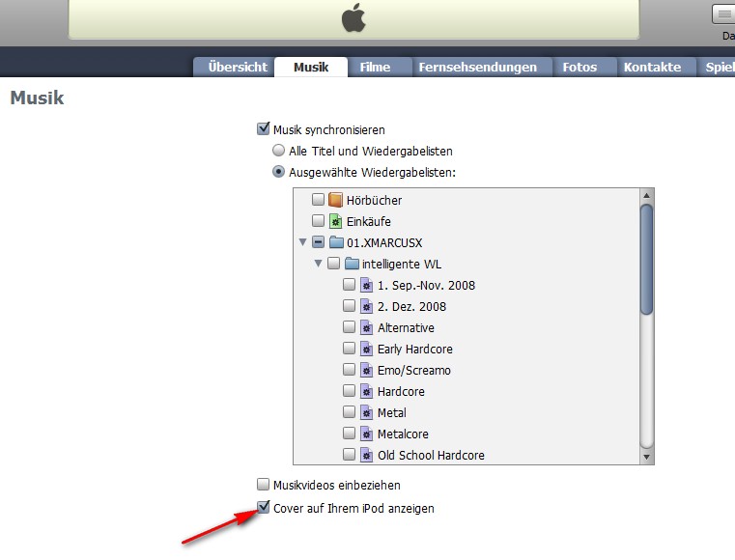Screen dimensions: 735x560
Task: Click the Metal playlist name
Action: [x=392, y=413]
